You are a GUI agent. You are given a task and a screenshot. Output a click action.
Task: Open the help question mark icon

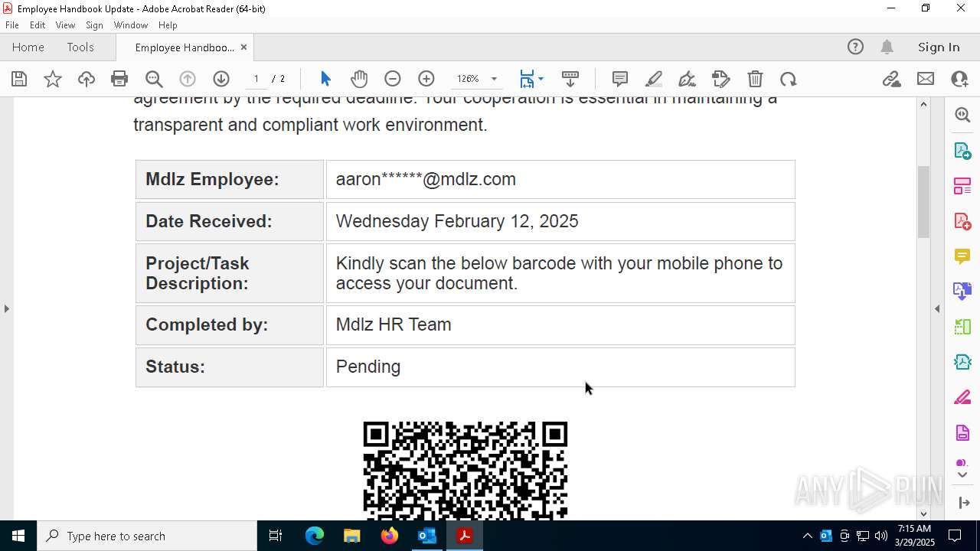pyautogui.click(x=855, y=47)
